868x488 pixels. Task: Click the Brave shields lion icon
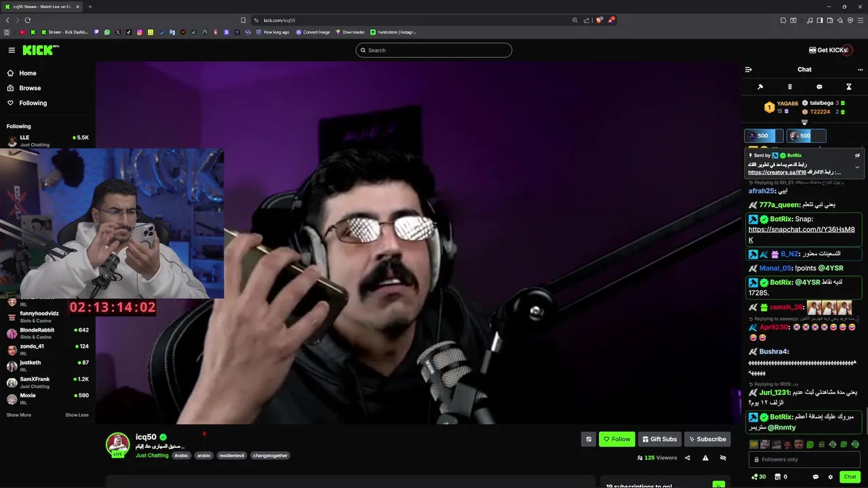click(x=599, y=20)
